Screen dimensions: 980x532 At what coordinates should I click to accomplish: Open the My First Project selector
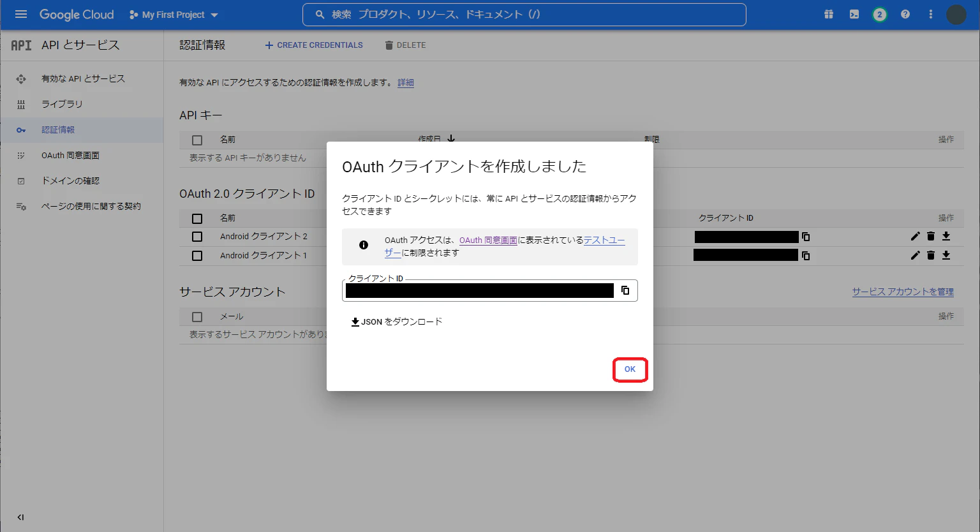coord(174,15)
